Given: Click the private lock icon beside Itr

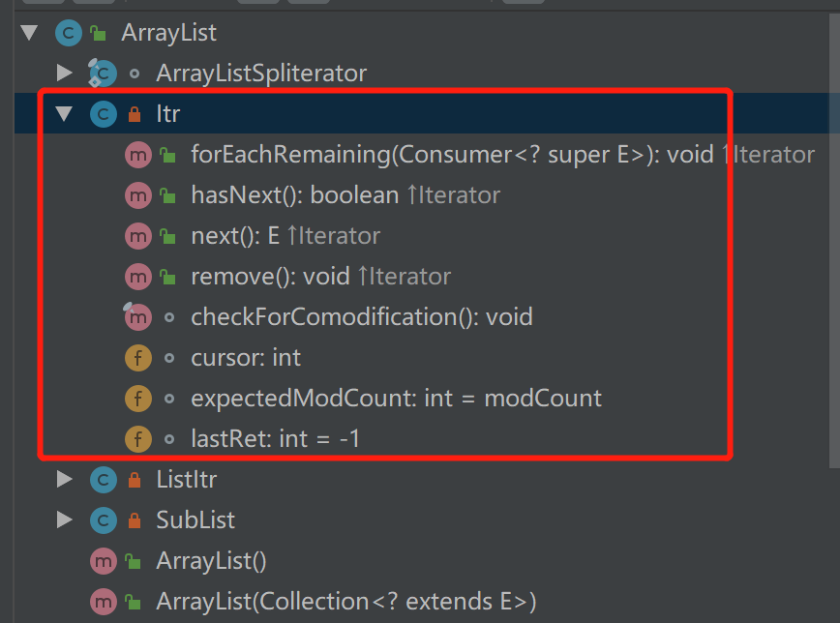Looking at the screenshot, I should (x=135, y=115).
